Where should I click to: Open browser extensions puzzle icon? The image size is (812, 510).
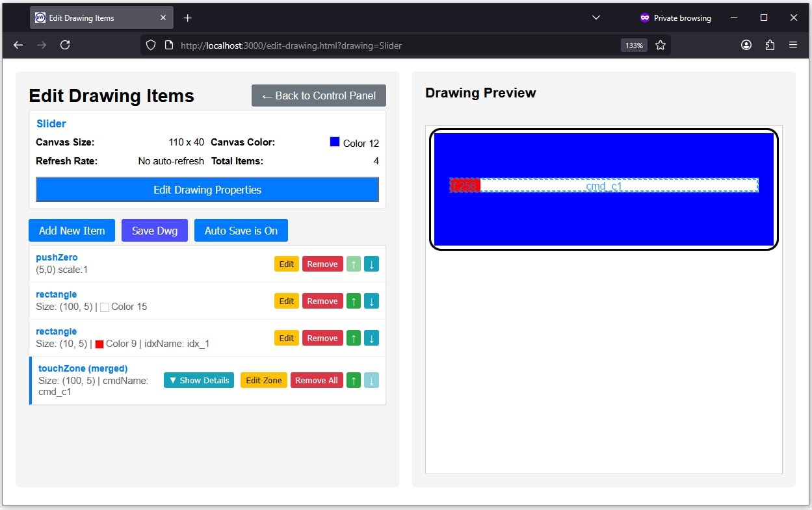[x=770, y=45]
